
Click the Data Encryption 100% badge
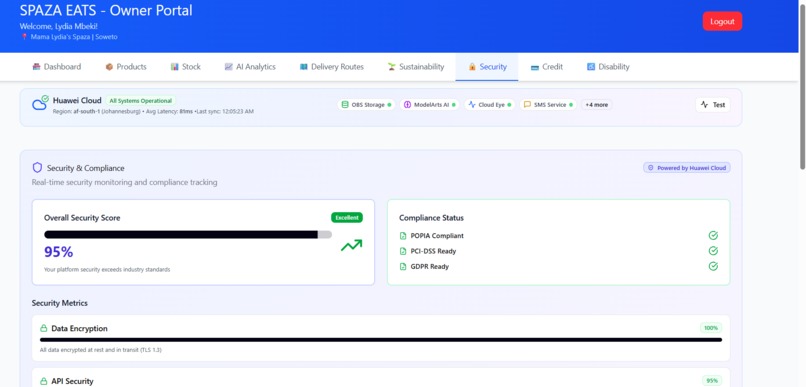711,328
